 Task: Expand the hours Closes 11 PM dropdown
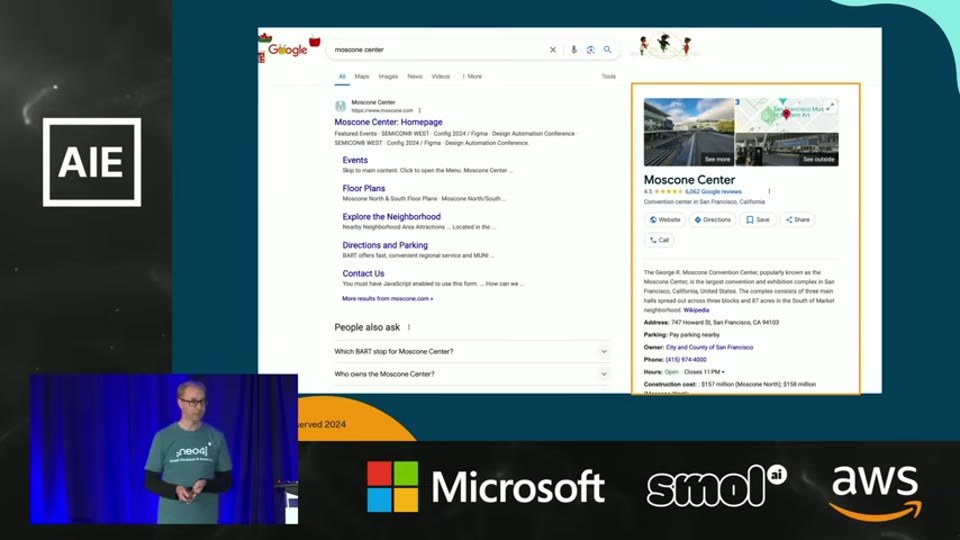point(704,372)
